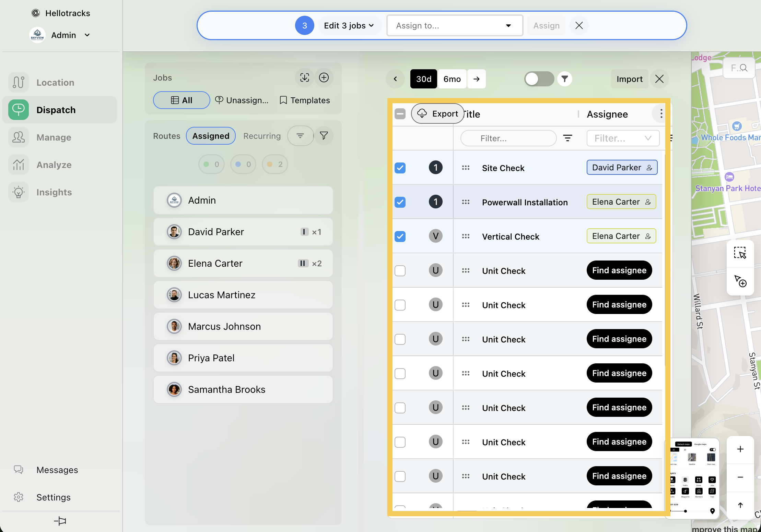Click the add new job plus icon
The image size is (761, 532).
point(324,78)
